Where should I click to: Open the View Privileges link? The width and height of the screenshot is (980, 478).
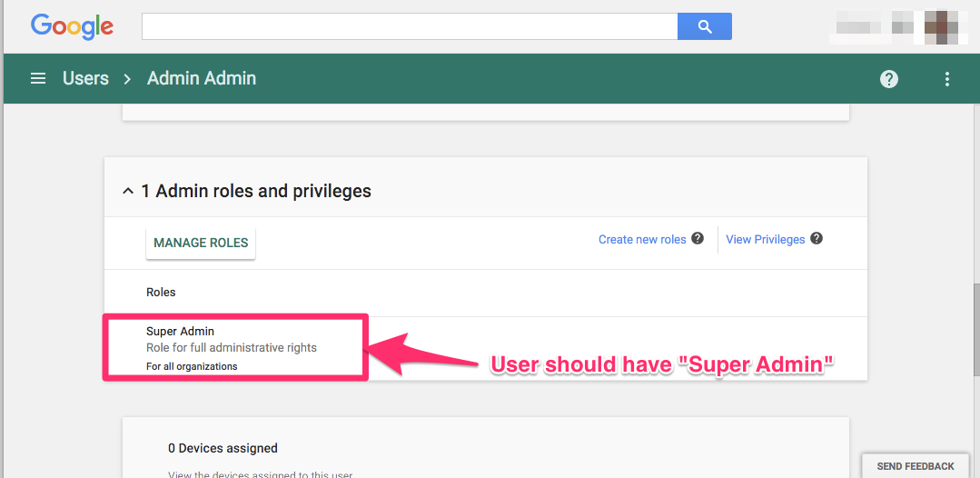click(x=765, y=239)
